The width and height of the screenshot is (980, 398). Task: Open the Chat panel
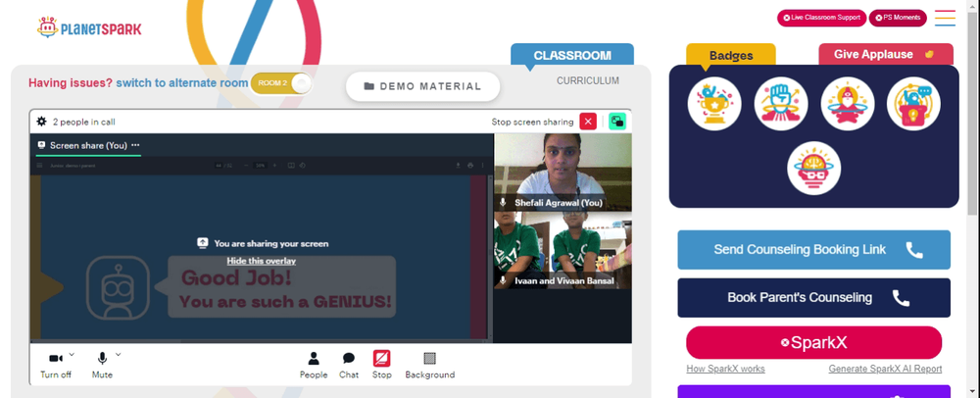point(349,365)
